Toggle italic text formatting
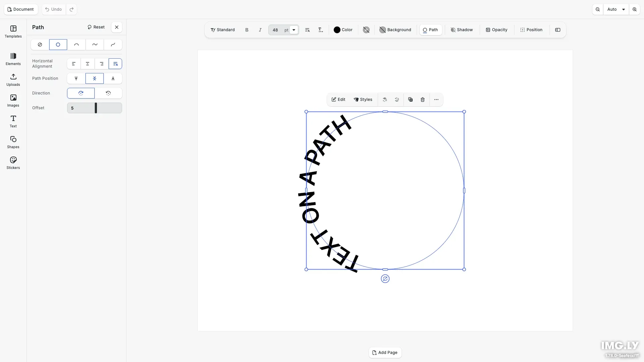 [260, 30]
